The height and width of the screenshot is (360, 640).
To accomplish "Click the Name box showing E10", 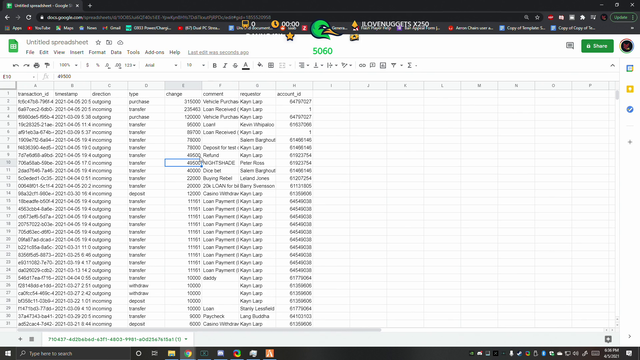I will [18, 76].
